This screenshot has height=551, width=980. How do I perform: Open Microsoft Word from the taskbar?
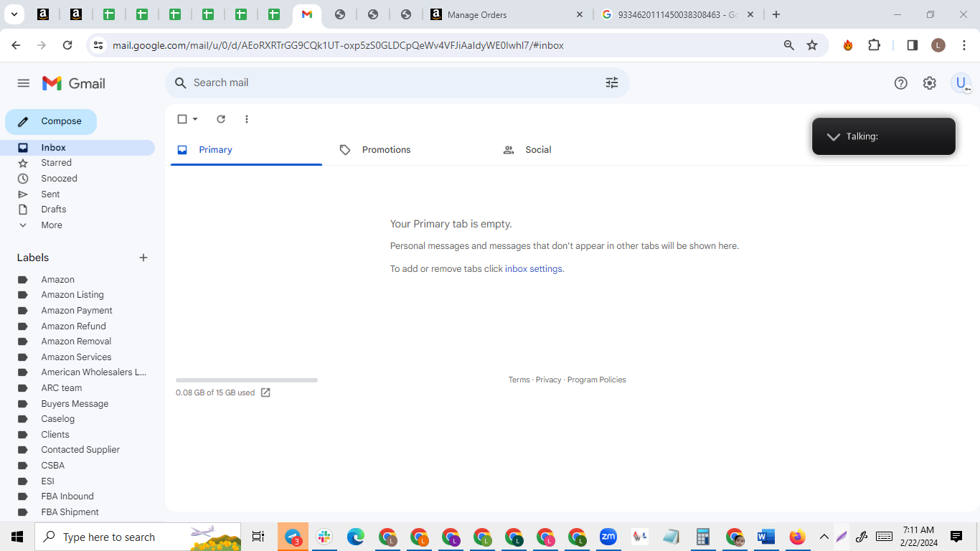pos(766,537)
